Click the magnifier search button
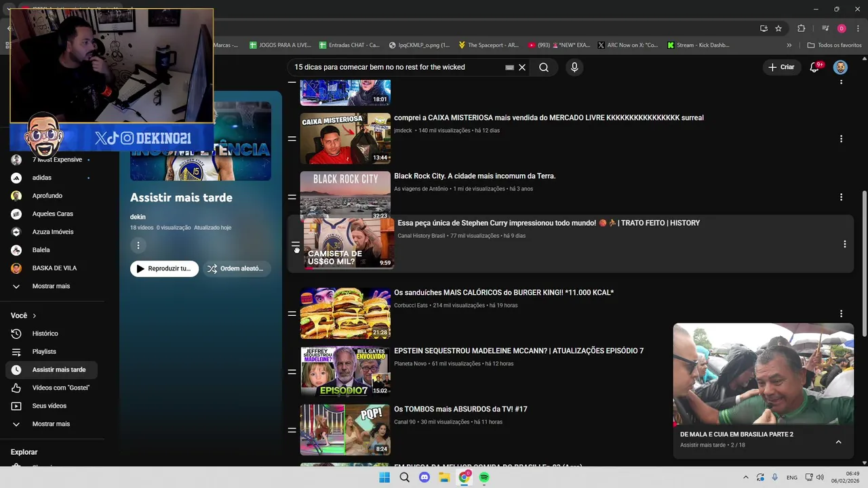Screen dimensions: 868x488 [x=544, y=67]
